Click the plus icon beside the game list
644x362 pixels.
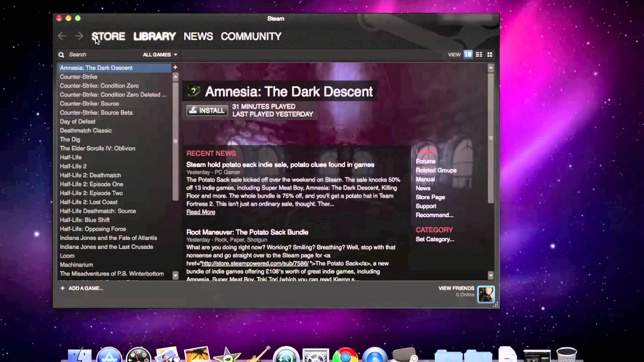(175, 67)
